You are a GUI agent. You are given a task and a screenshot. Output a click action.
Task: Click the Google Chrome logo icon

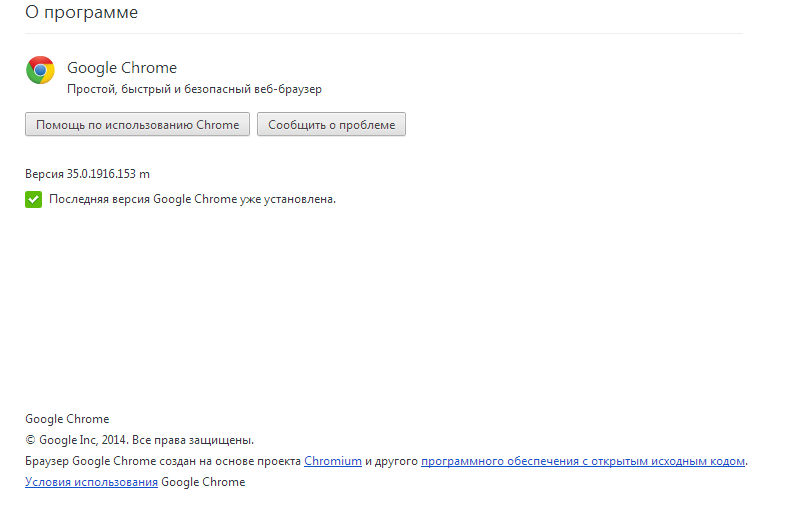click(40, 70)
